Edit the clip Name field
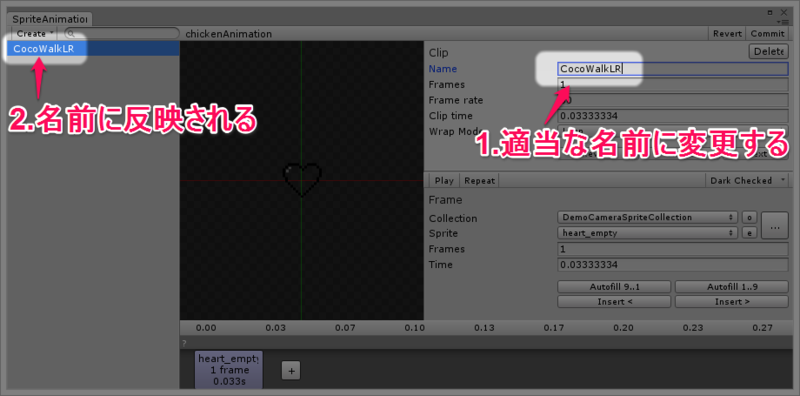This screenshot has width=800, height=396. pos(673,69)
